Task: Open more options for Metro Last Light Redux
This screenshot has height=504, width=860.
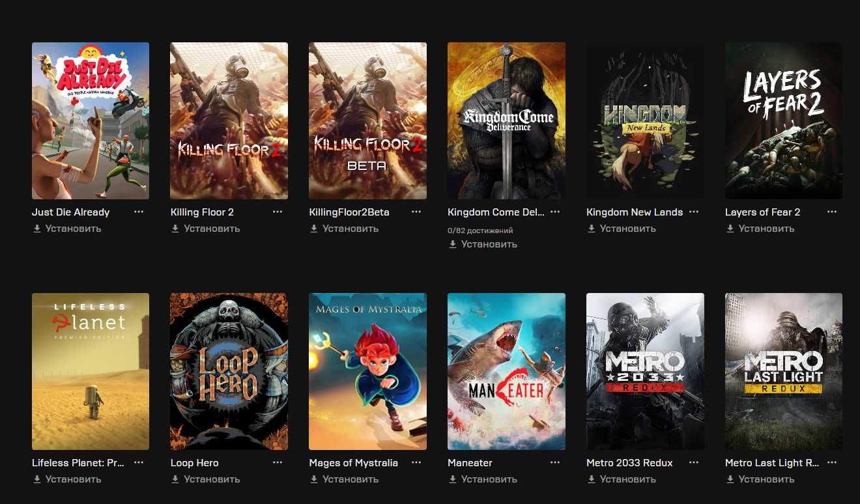Action: coord(832,462)
